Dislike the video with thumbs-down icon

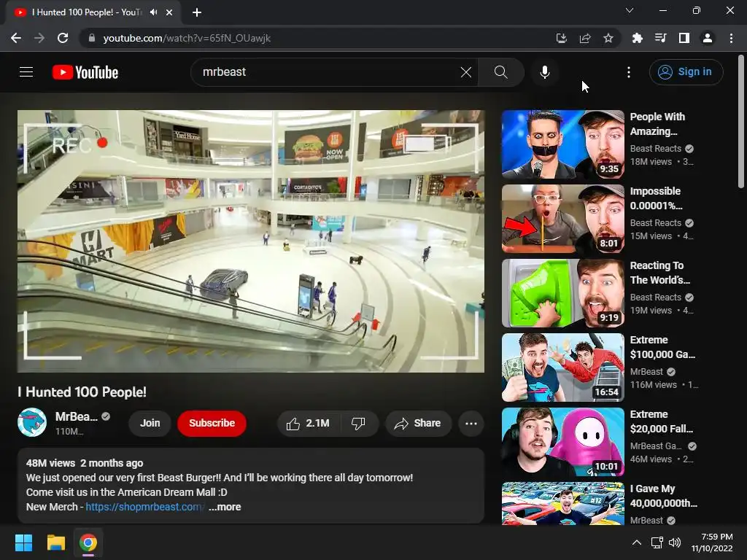(x=358, y=424)
